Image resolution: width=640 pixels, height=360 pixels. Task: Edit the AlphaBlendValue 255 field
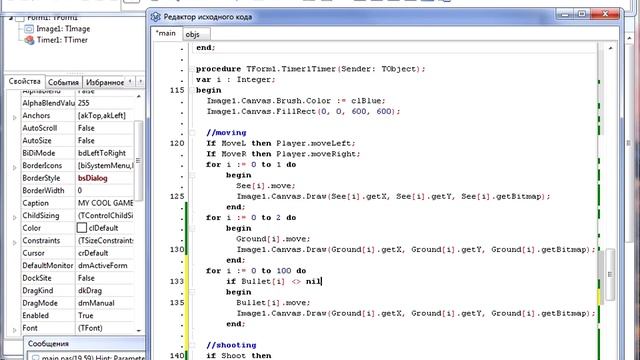pos(105,103)
